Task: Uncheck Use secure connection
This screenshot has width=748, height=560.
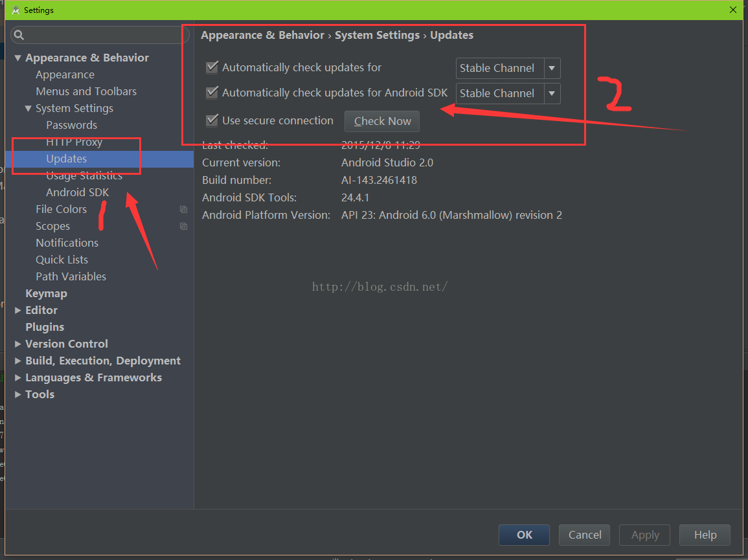Action: coord(212,120)
